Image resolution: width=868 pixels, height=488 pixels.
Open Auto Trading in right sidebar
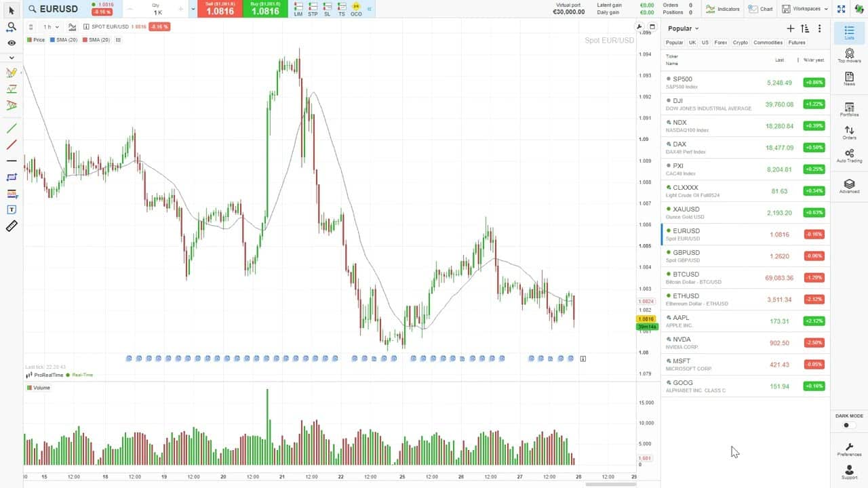coord(849,155)
